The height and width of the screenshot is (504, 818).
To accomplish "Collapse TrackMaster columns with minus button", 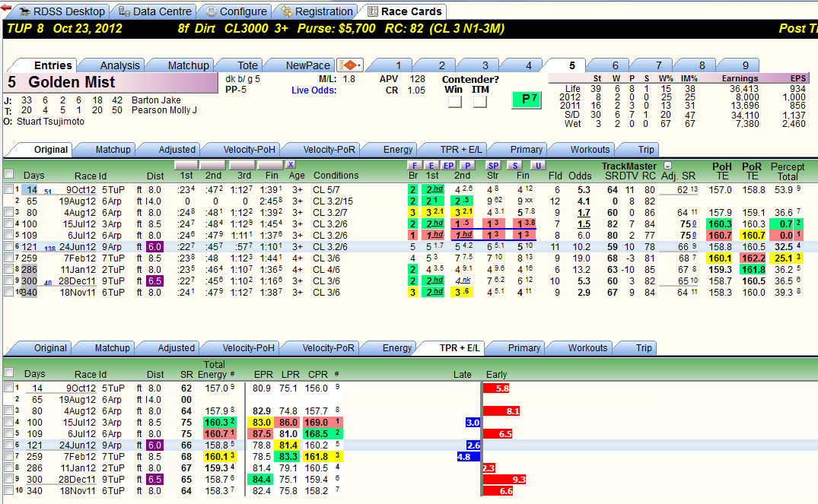I will tap(667, 166).
